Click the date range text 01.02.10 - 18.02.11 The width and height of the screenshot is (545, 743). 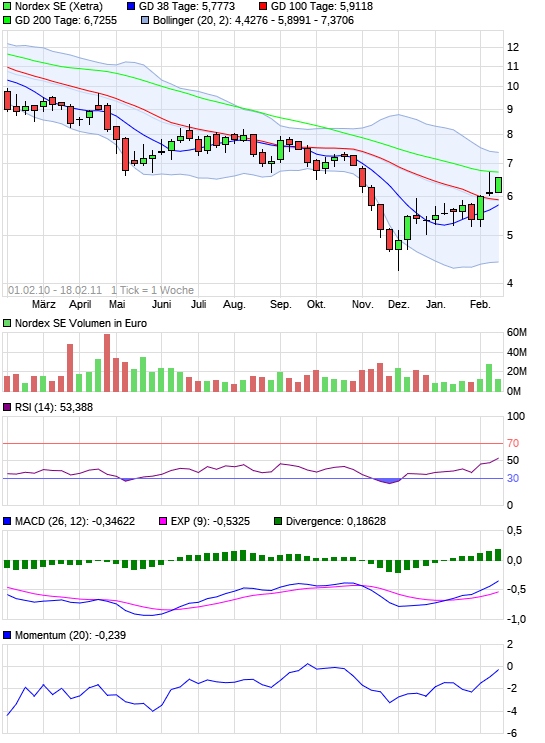[x=55, y=290]
